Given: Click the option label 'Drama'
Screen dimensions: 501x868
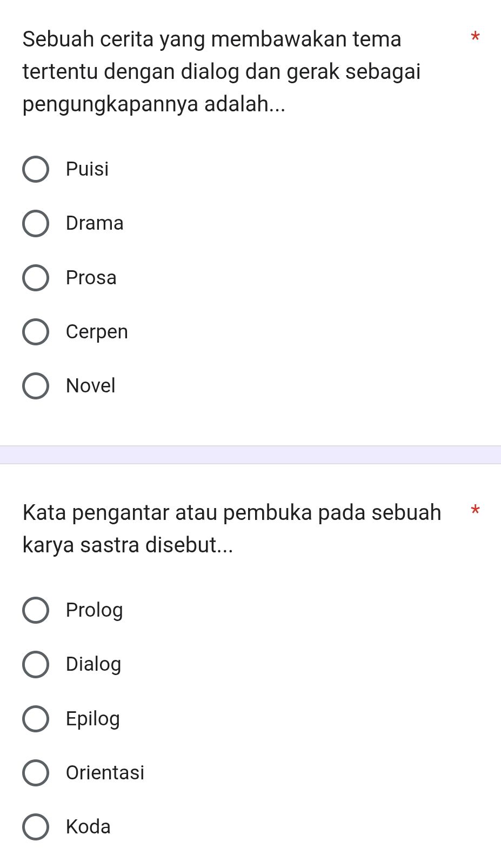Looking at the screenshot, I should pos(94,223).
